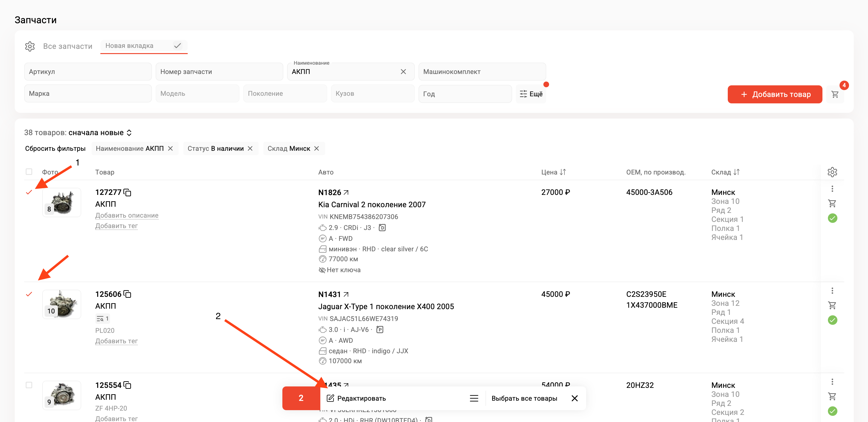The image size is (868, 422).
Task: Toggle the select-all header checkbox
Action: [x=29, y=172]
